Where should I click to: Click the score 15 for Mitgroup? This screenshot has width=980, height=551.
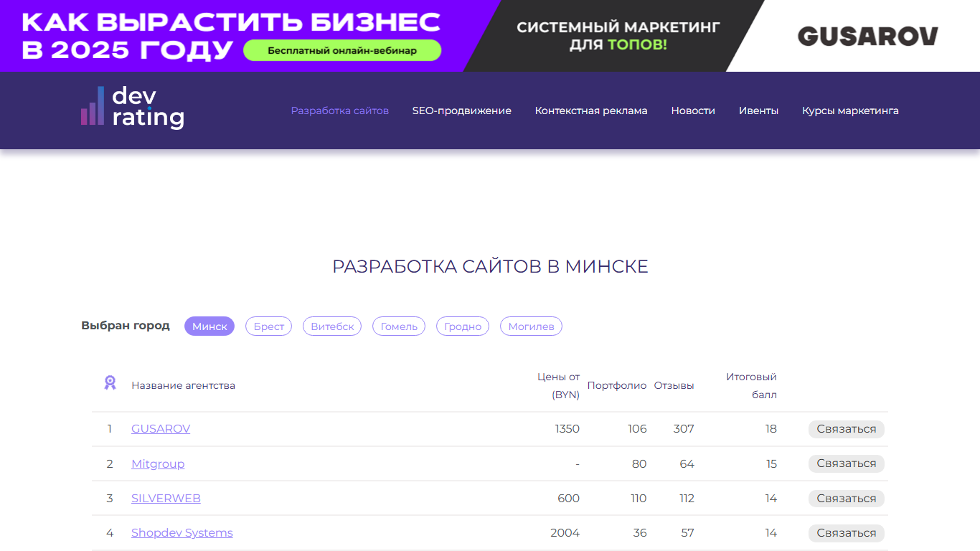771,463
